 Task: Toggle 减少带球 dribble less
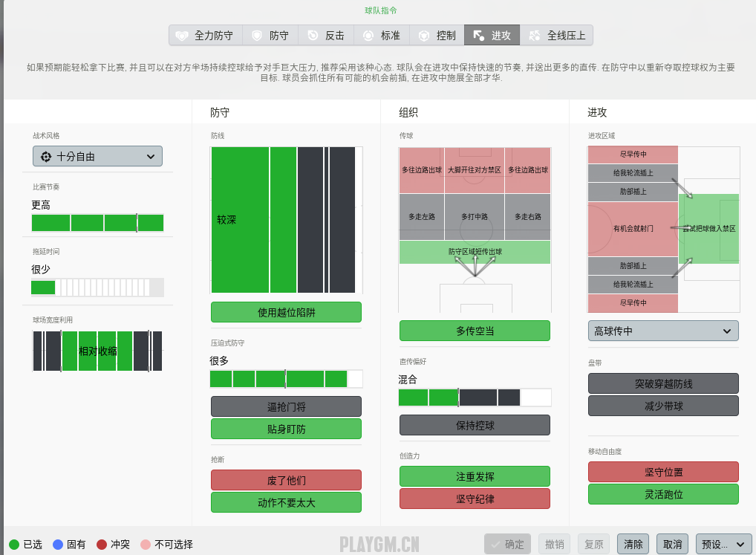[x=663, y=406]
